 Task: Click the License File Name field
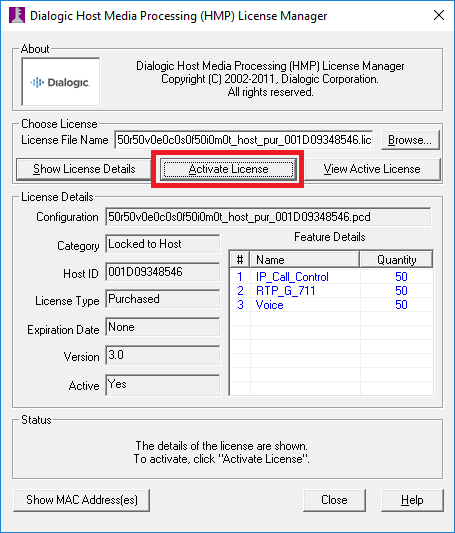(x=244, y=140)
